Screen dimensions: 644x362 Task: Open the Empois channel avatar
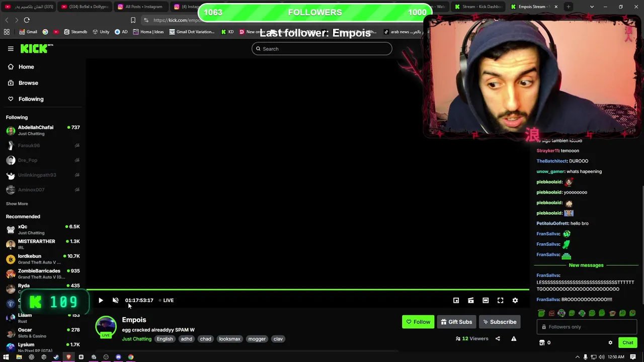(x=106, y=327)
